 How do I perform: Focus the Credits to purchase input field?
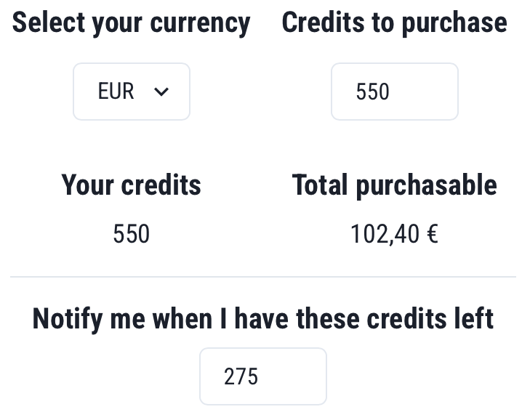tap(394, 92)
